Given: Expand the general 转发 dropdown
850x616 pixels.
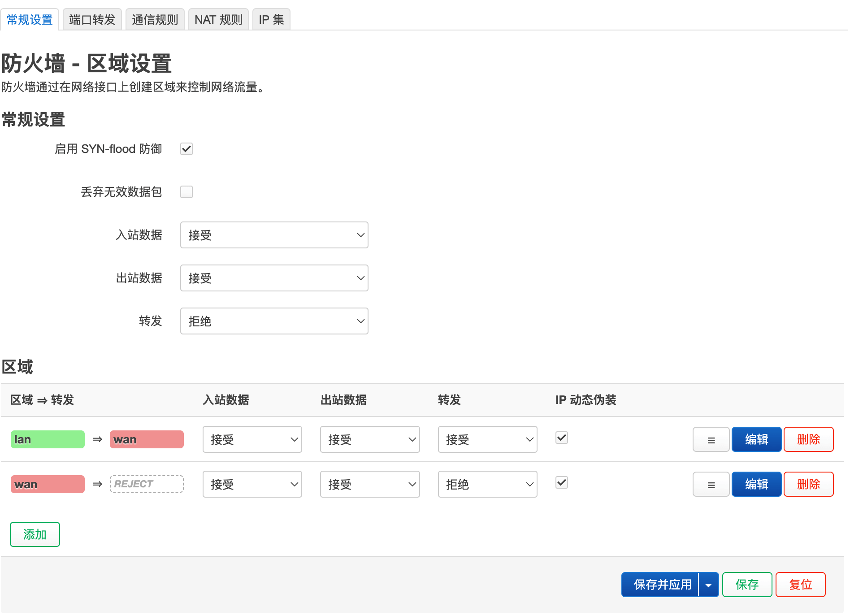Looking at the screenshot, I should click(274, 321).
